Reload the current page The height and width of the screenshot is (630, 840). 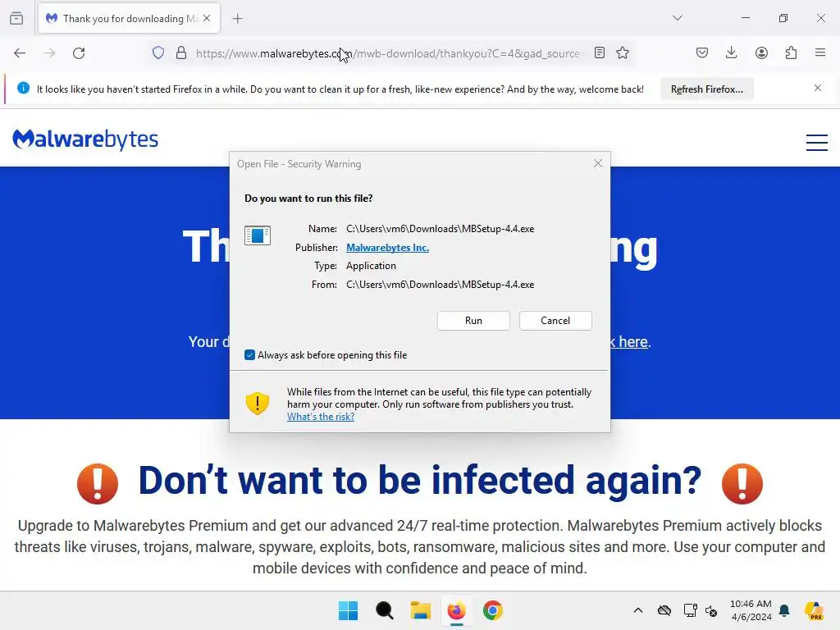(79, 53)
